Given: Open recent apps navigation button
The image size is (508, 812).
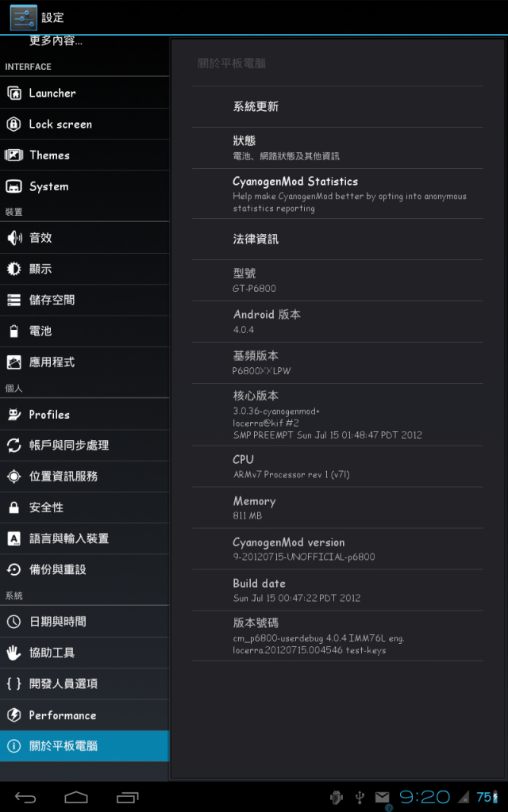Looking at the screenshot, I should (128, 798).
